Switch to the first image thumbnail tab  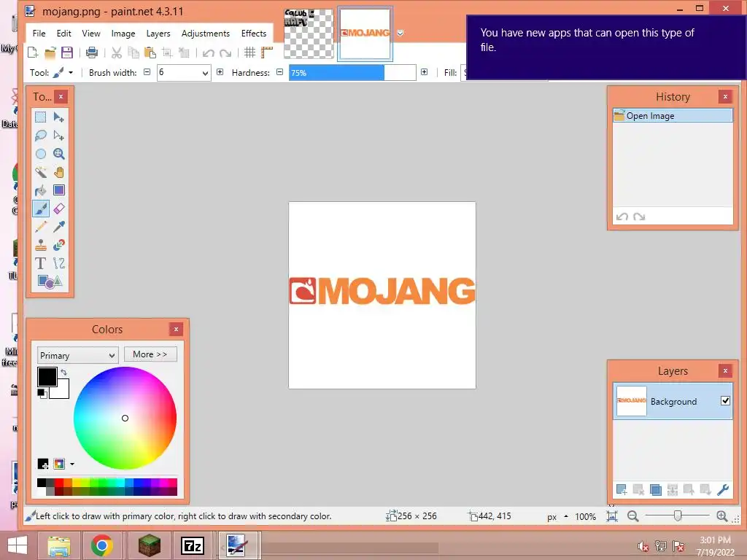pos(309,34)
